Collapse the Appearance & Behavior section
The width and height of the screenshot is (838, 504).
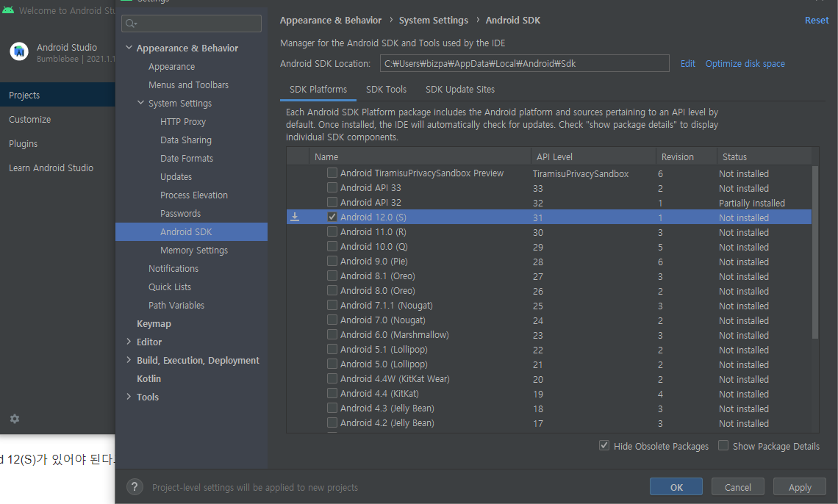[129, 48]
